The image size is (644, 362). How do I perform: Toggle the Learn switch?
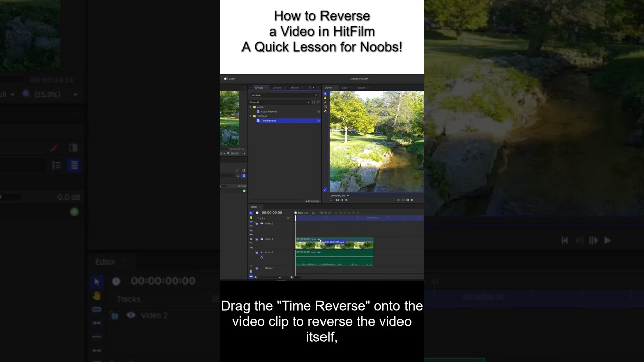(x=226, y=79)
